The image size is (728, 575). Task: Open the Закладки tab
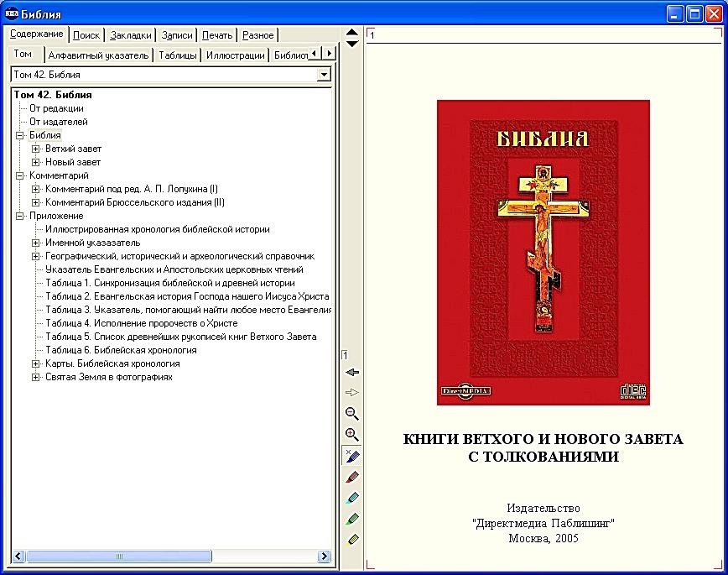tap(131, 35)
